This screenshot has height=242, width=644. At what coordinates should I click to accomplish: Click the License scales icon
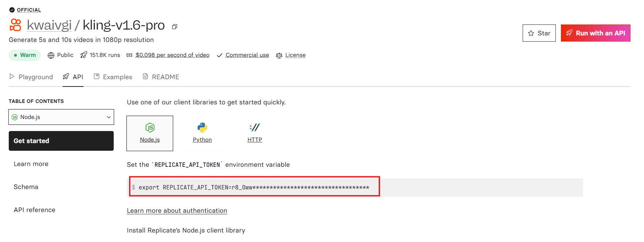[x=279, y=55]
